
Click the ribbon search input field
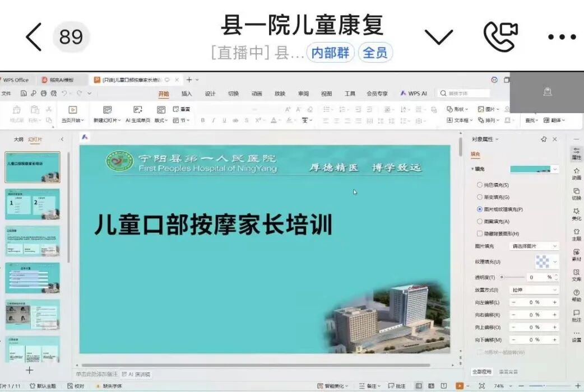tap(464, 94)
